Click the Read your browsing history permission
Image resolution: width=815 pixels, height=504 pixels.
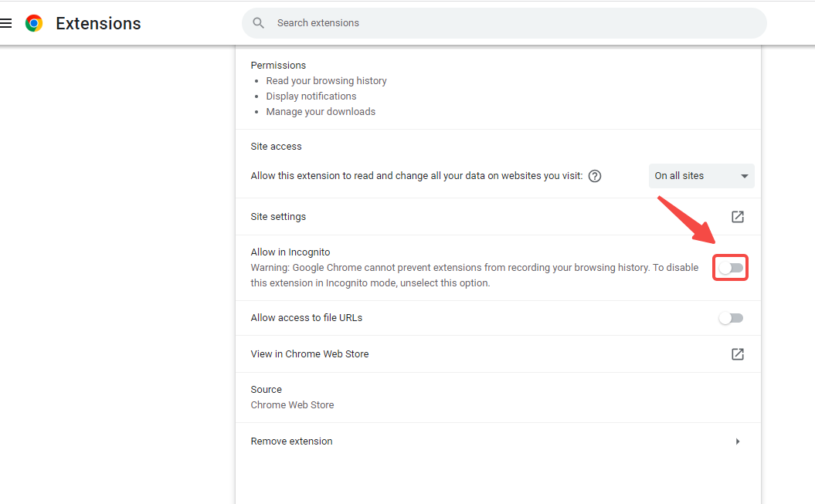pos(326,81)
